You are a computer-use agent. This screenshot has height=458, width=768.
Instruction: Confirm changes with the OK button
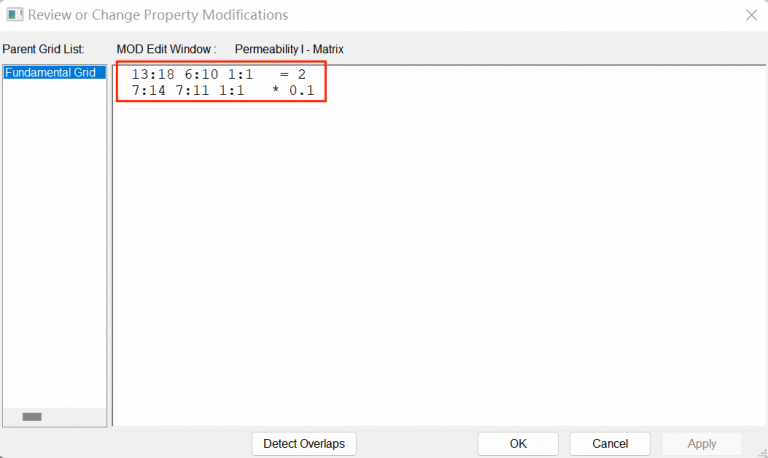point(517,443)
